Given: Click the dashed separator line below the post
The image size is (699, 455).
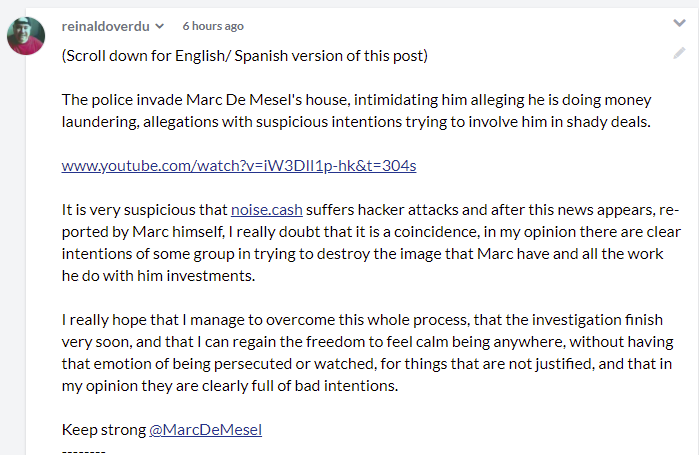Looking at the screenshot, I should click(x=83, y=452).
